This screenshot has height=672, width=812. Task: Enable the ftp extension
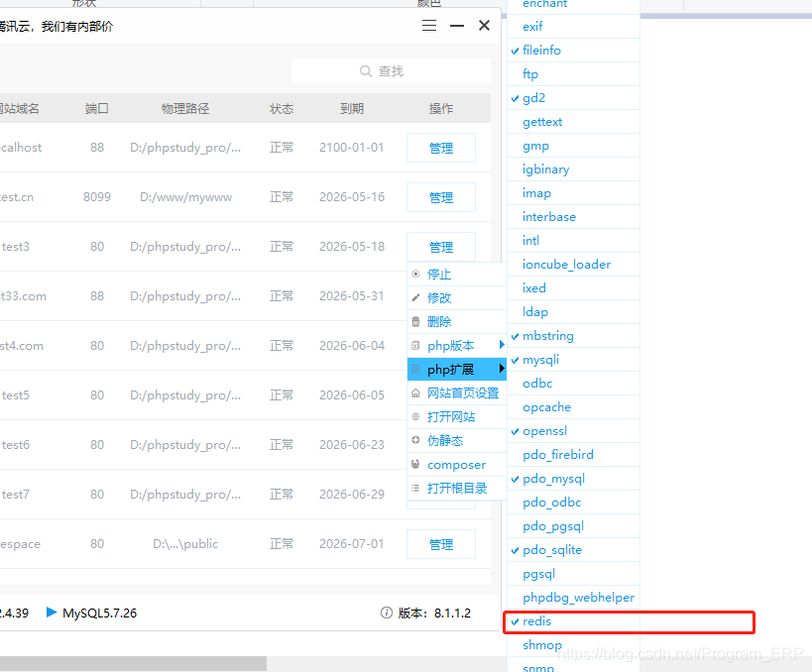pos(573,74)
